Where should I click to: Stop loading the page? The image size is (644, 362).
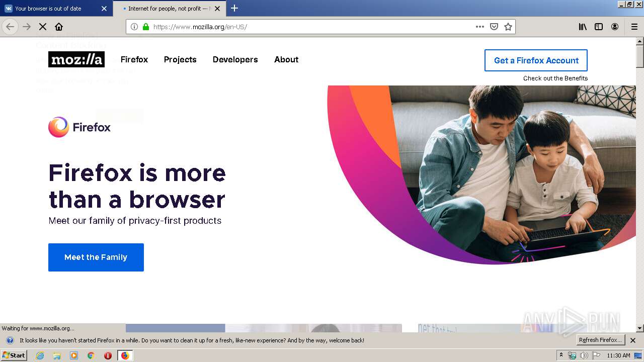tap(43, 27)
